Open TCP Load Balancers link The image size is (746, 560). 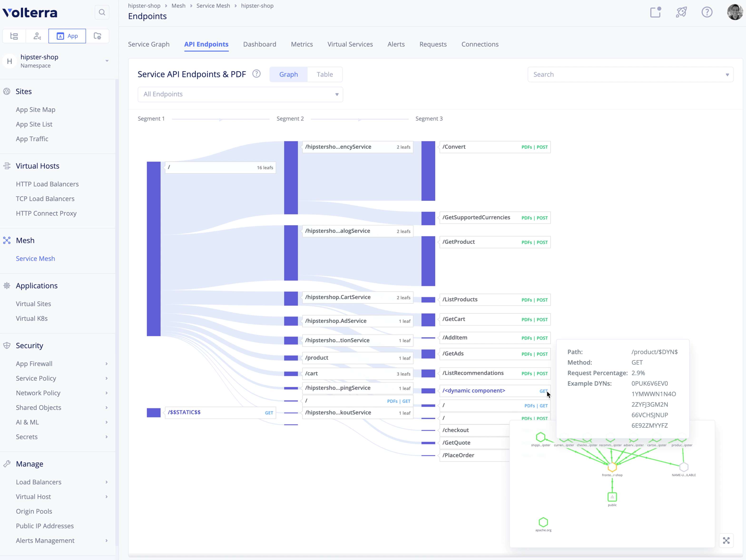pyautogui.click(x=45, y=198)
